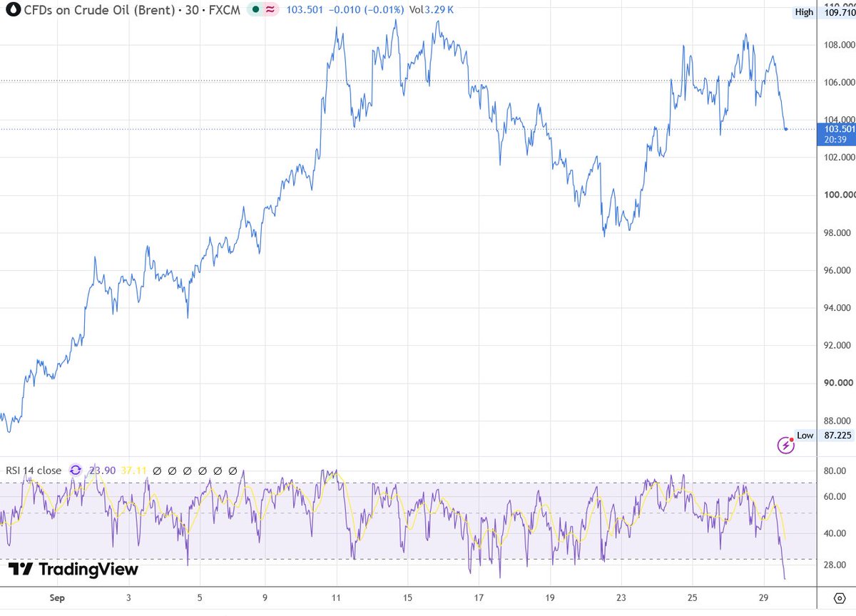Click the 25 date label on time axis
The width and height of the screenshot is (856, 616).
(x=693, y=597)
